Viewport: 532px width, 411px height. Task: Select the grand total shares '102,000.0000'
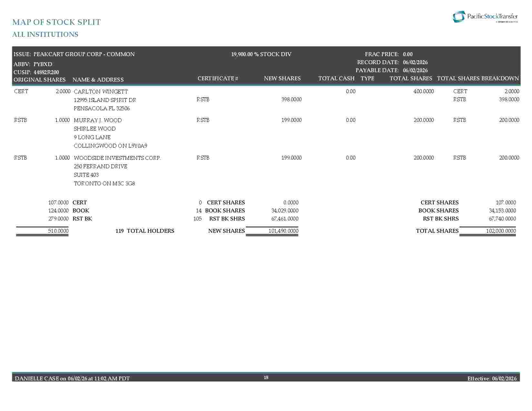pos(501,231)
